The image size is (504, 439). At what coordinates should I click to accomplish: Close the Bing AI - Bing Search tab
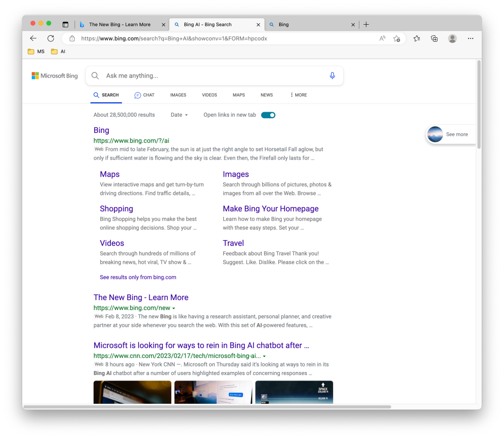tap(258, 25)
